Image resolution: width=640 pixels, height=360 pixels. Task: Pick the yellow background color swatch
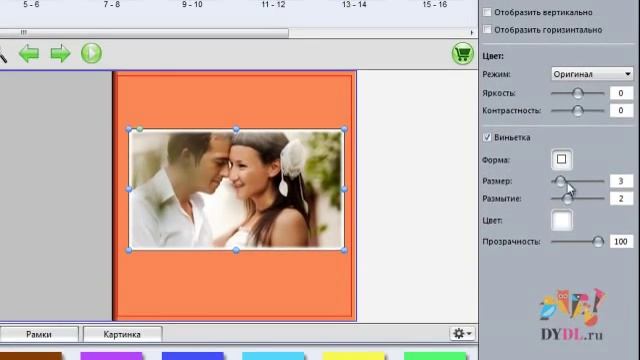coord(354,356)
